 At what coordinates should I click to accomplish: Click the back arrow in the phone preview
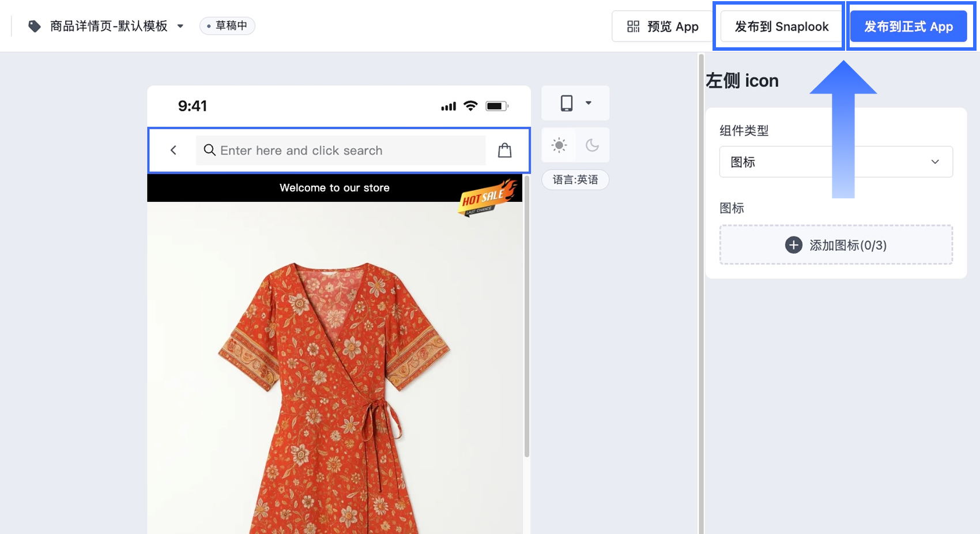174,151
